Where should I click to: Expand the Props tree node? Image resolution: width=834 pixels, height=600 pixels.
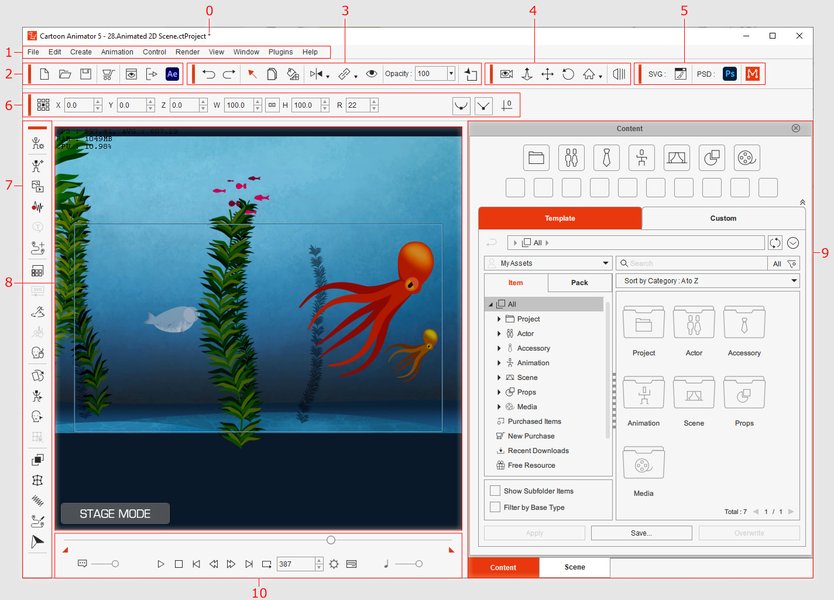point(499,392)
